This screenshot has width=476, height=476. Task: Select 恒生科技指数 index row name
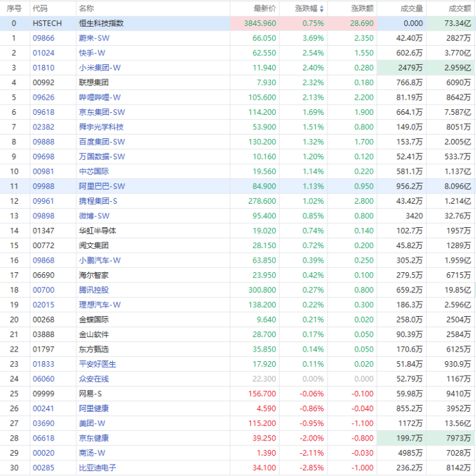[x=101, y=23]
